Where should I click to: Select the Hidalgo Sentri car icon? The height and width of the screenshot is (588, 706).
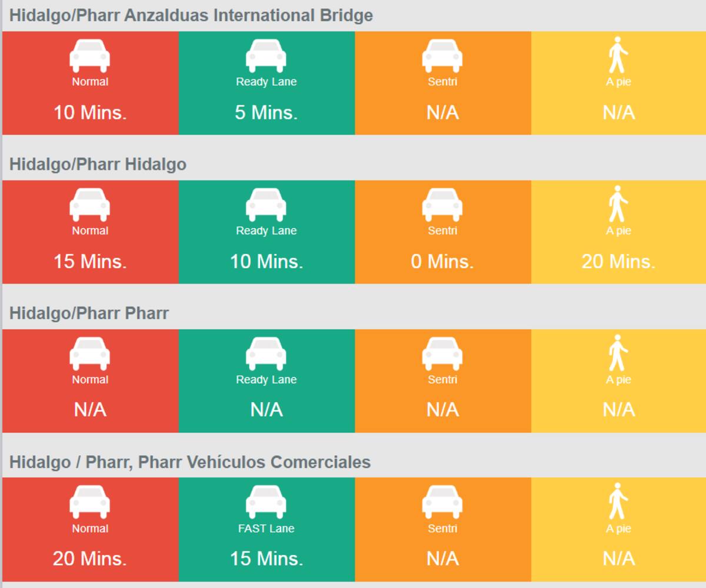coord(442,205)
